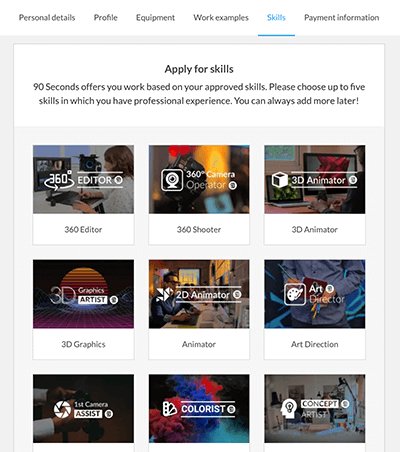The image size is (400, 452).
Task: Click the 360° rotating arrow icon on Editor card
Action: tap(59, 180)
